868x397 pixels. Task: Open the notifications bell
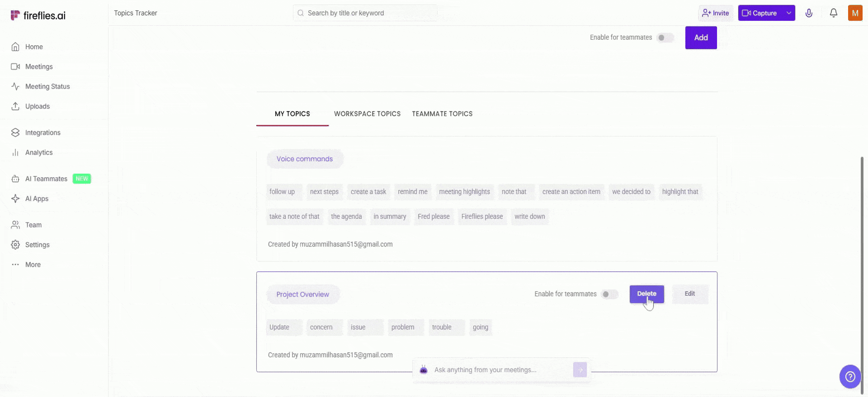pos(833,13)
